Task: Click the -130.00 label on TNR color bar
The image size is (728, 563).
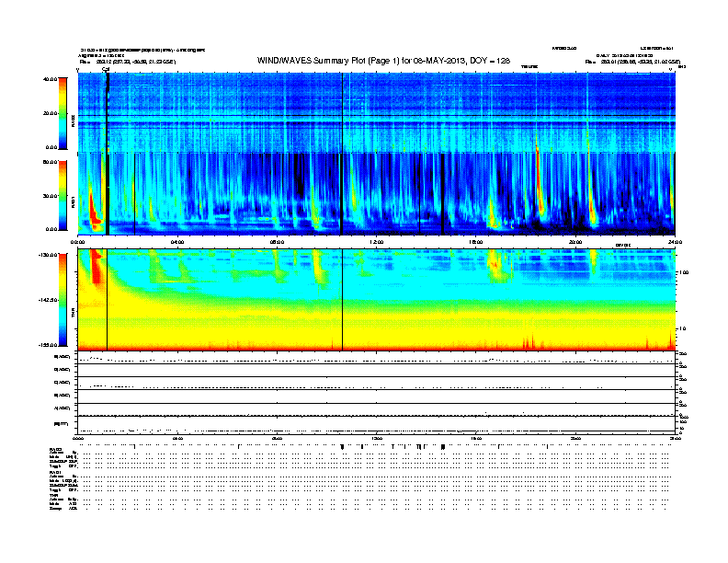Action: point(48,255)
